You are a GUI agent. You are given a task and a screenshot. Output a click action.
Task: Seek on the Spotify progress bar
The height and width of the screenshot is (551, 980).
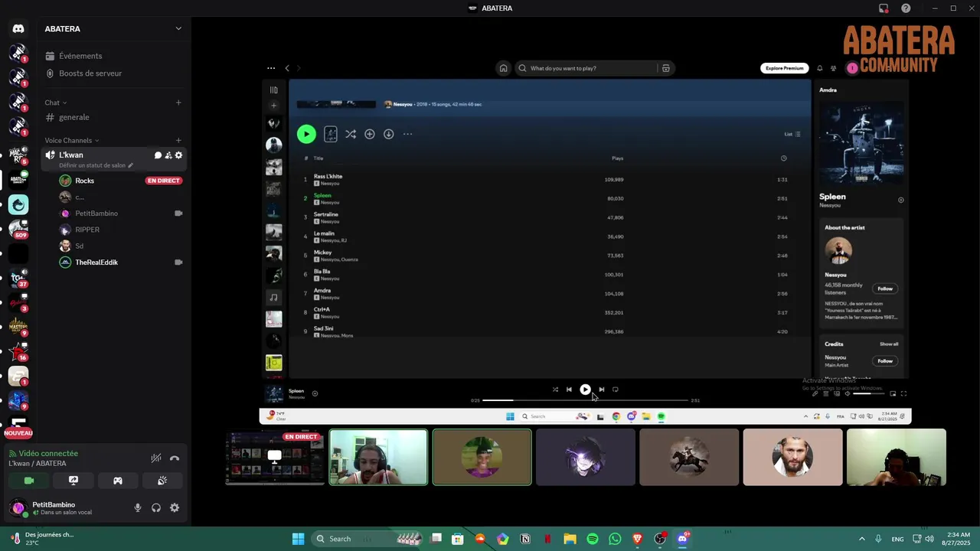(x=585, y=400)
